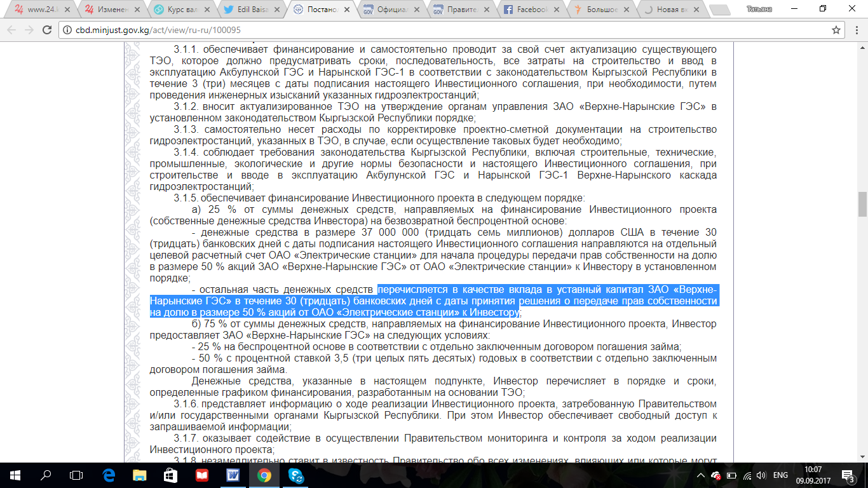
Task: Click the page's vertical scrollbar thumb
Action: pos(862,204)
